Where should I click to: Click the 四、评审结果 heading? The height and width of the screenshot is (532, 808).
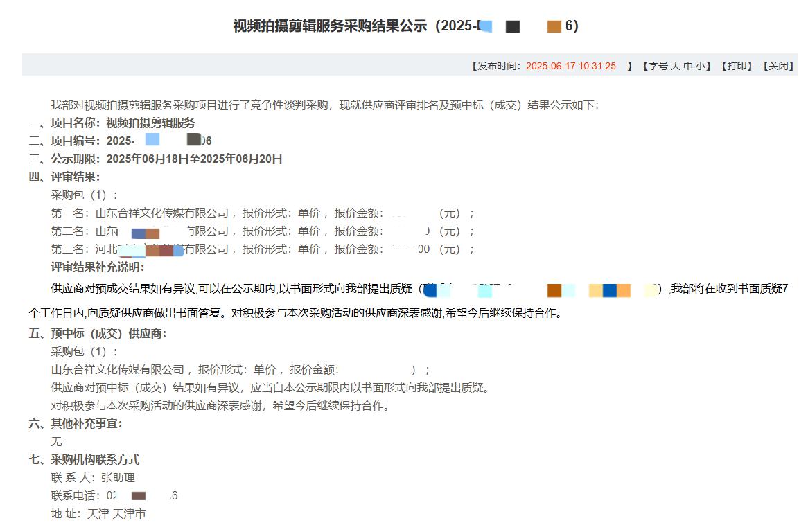click(x=64, y=177)
